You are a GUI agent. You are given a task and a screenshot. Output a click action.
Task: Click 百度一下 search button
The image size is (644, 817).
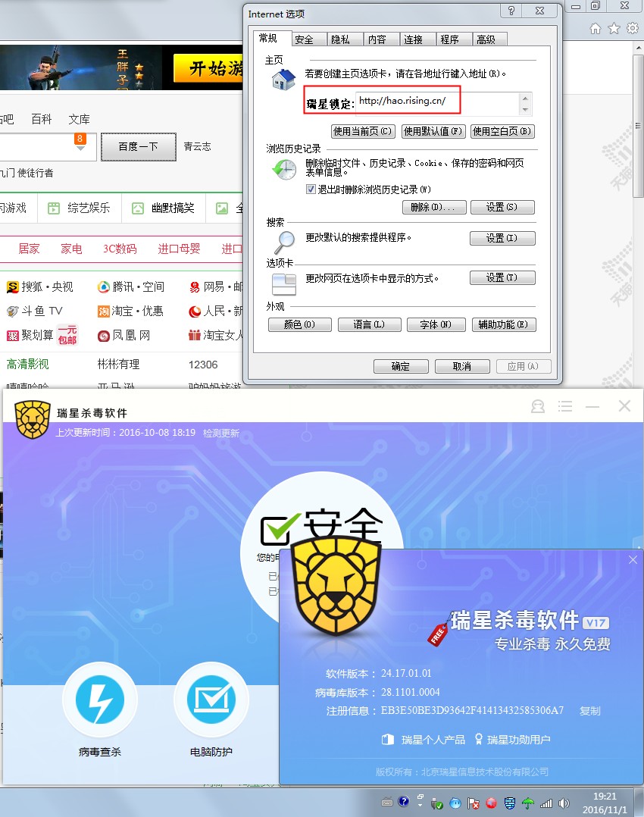[138, 146]
